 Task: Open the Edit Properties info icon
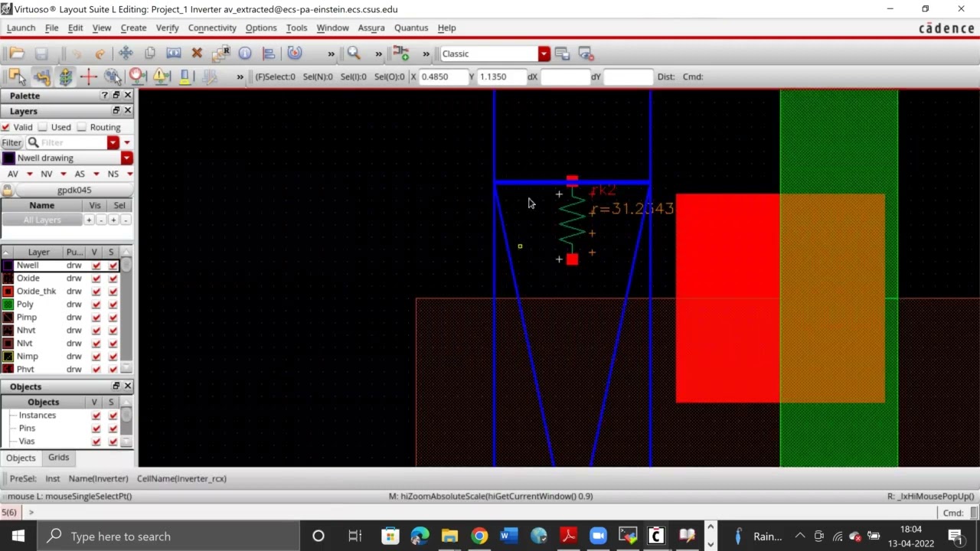(x=245, y=54)
